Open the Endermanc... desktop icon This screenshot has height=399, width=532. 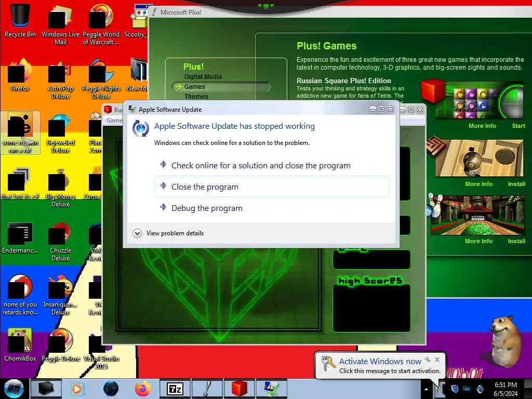tap(20, 237)
